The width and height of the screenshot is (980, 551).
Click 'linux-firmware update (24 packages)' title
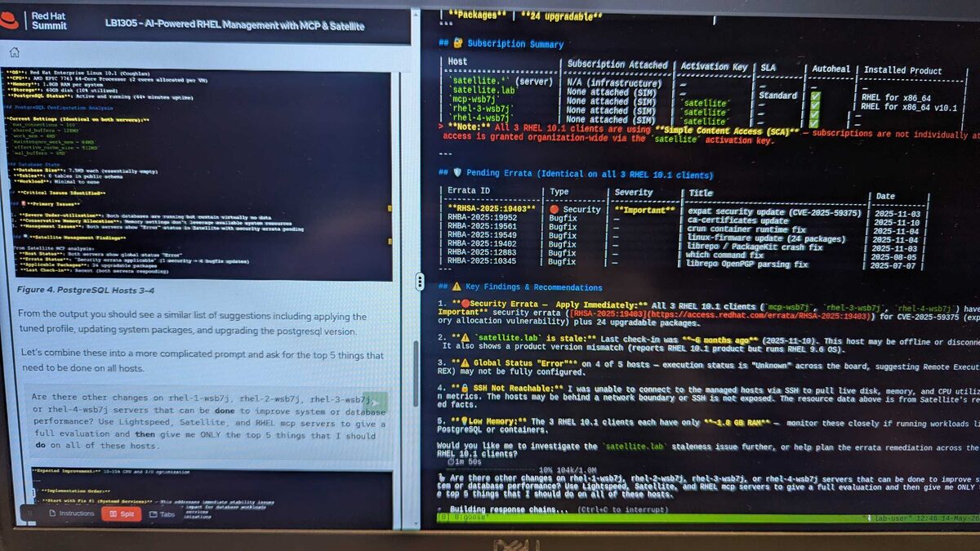pyautogui.click(x=767, y=239)
